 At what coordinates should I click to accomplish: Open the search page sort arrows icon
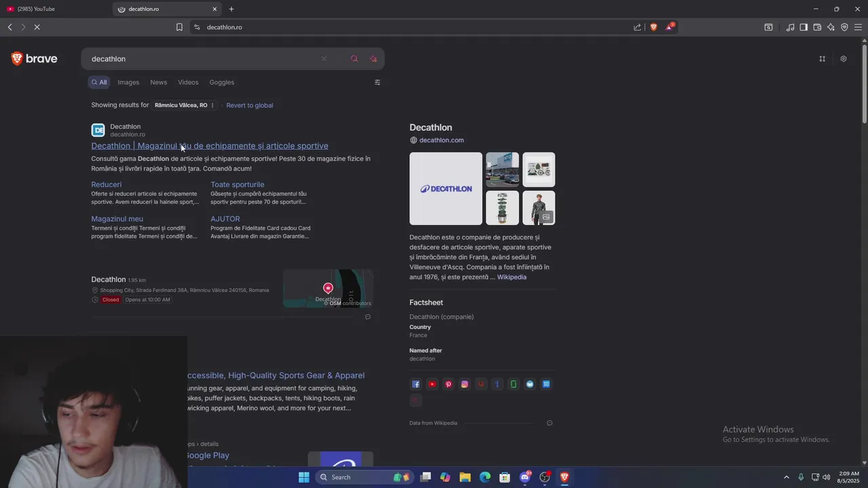pos(822,59)
